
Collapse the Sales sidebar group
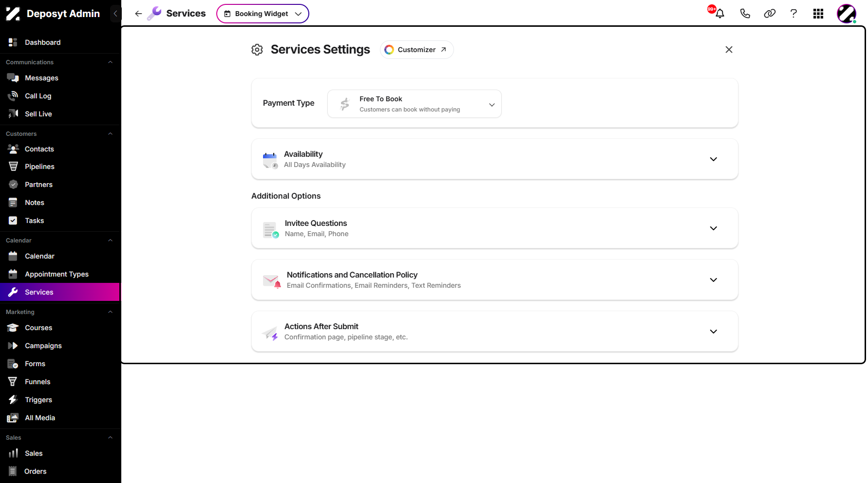click(111, 438)
